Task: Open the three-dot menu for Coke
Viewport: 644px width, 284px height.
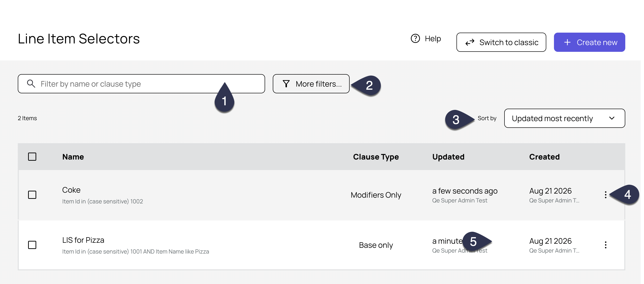Action: (x=605, y=195)
